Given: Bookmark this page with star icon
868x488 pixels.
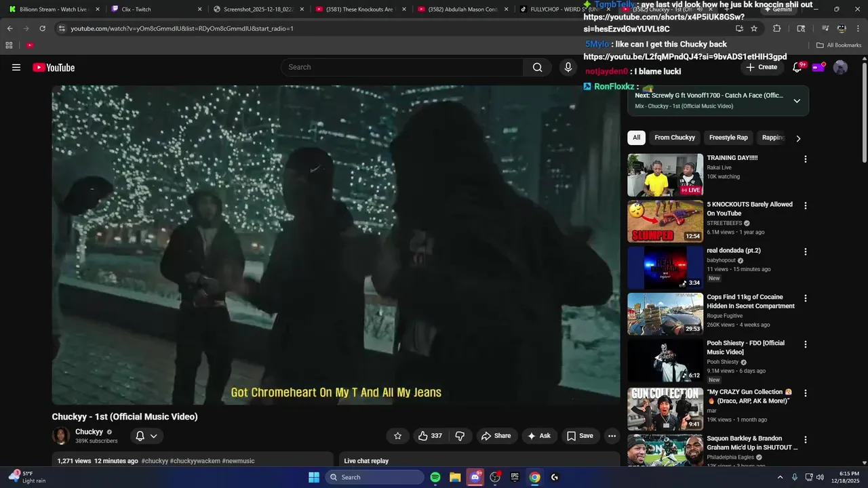Looking at the screenshot, I should 754,28.
